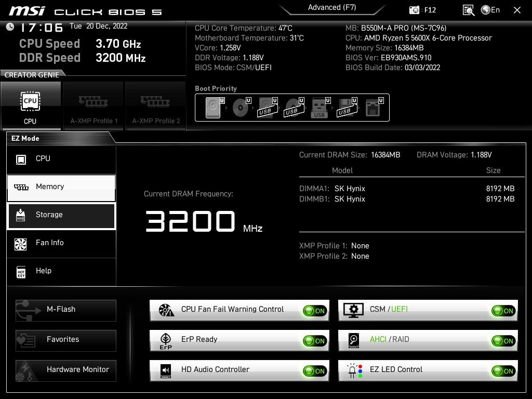Click the fan icon next to Fan Info
Image resolution: width=532 pixels, height=399 pixels.
21,244
